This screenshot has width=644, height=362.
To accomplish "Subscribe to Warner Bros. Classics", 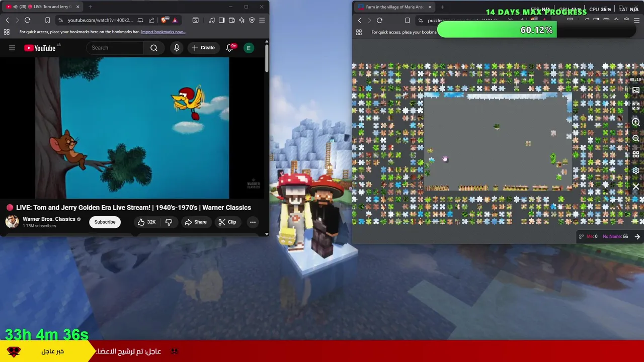I will click(105, 222).
